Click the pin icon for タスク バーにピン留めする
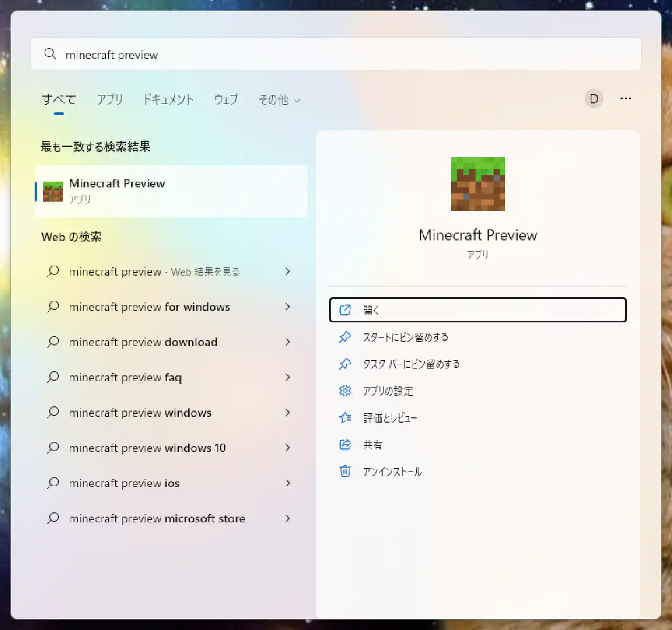The image size is (672, 630). tap(345, 364)
